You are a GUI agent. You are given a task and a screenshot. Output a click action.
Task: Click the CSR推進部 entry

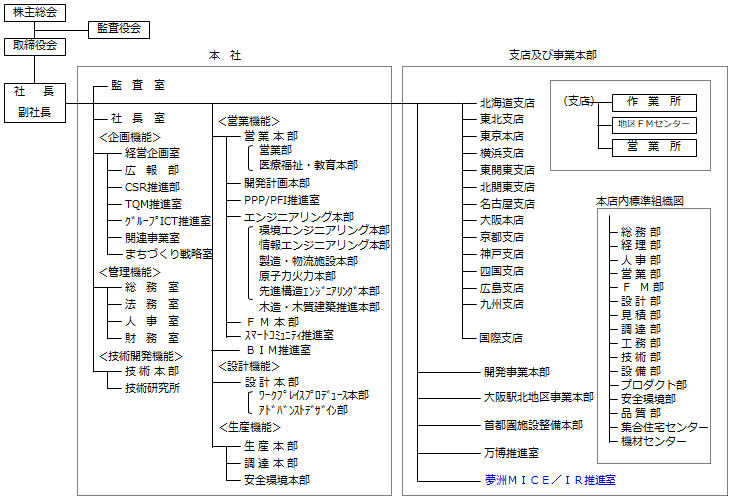152,187
